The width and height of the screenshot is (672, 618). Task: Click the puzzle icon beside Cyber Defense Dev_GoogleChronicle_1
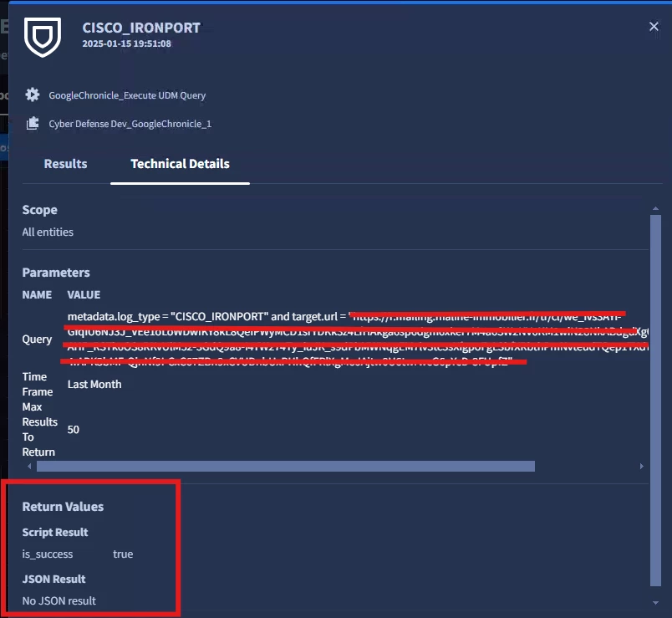click(33, 124)
